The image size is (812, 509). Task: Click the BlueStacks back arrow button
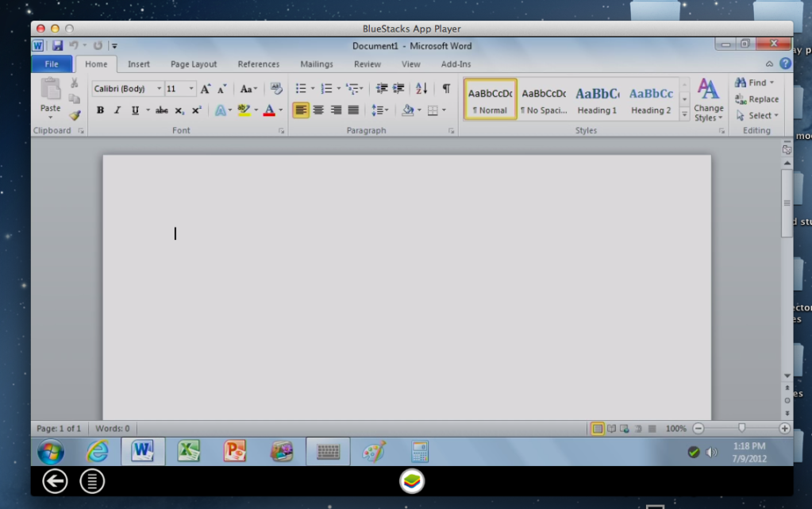55,481
